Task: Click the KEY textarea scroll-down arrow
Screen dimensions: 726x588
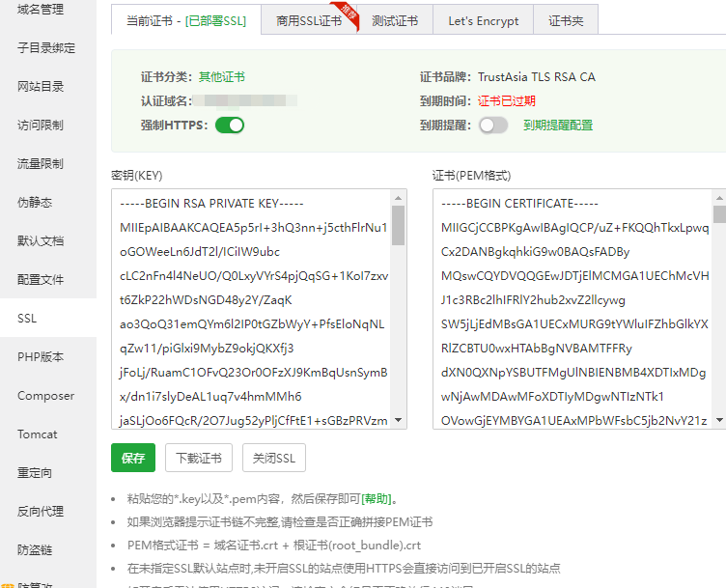Action: pos(398,420)
